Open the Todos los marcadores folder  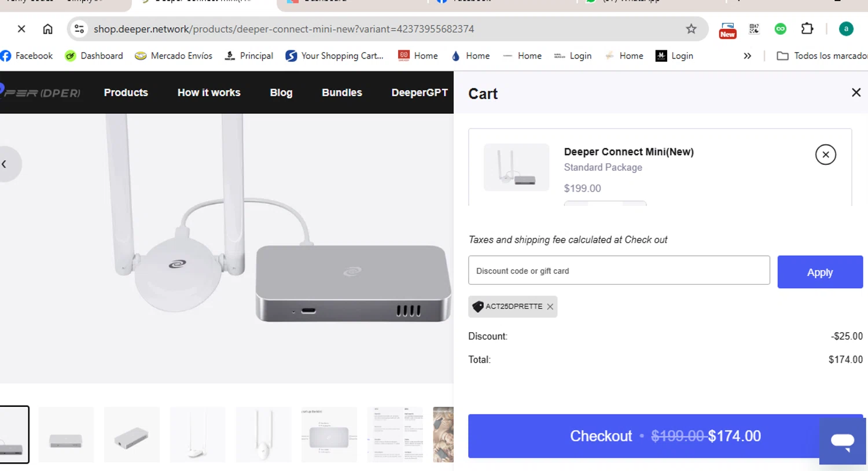pos(822,56)
